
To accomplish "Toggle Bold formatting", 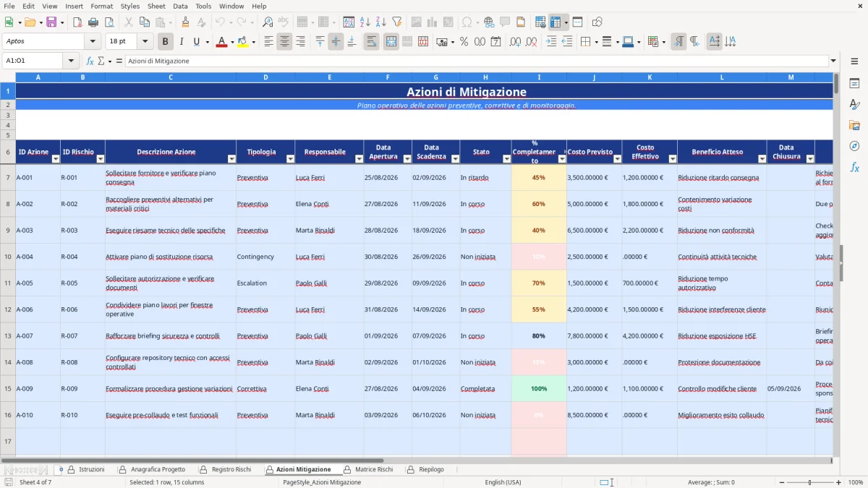I will [x=166, y=42].
